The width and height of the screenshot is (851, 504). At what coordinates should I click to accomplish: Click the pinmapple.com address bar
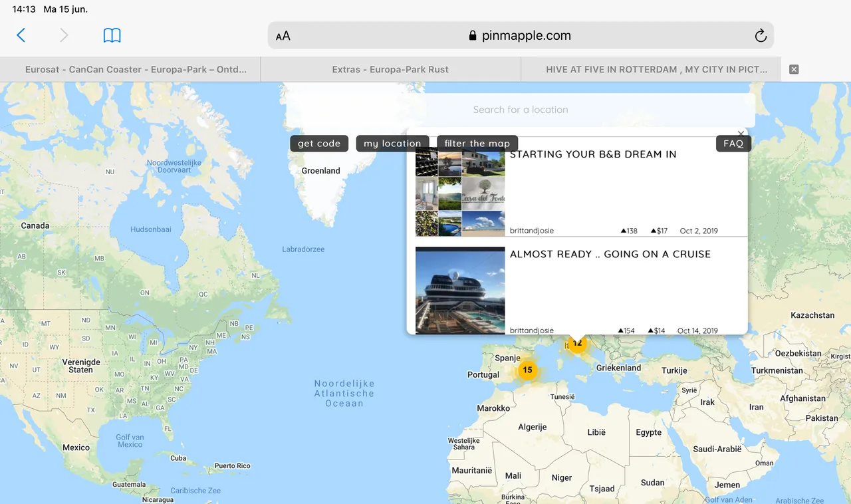tap(521, 36)
